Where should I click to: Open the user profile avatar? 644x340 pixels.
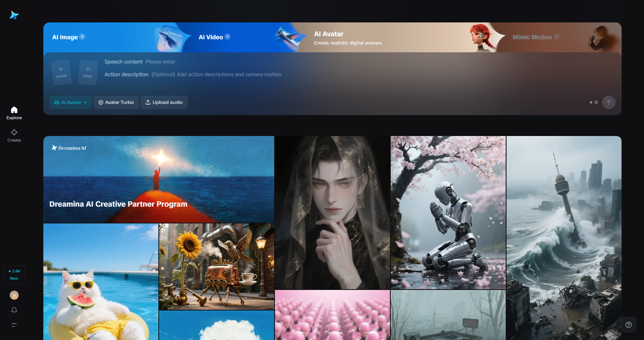[x=14, y=295]
